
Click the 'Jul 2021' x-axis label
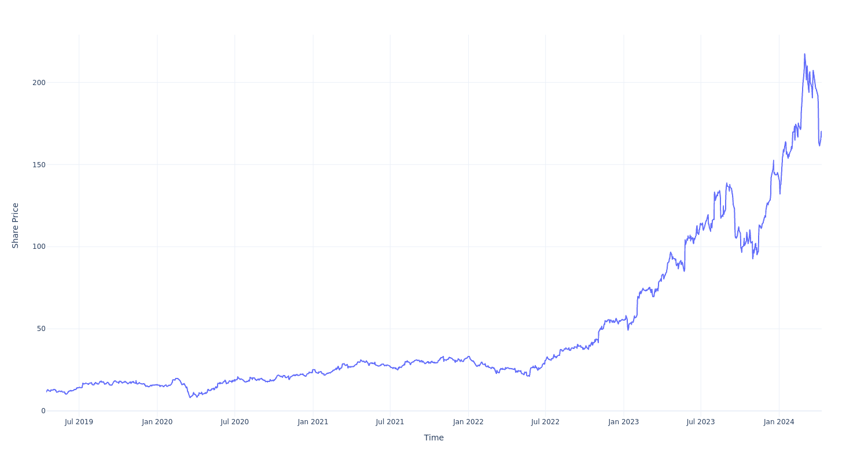pyautogui.click(x=390, y=422)
